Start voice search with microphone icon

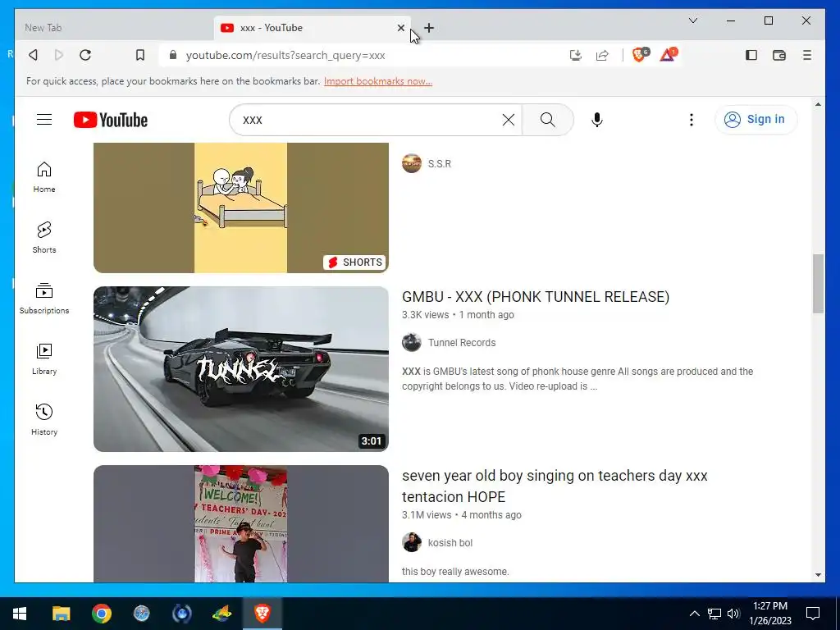[x=597, y=120]
